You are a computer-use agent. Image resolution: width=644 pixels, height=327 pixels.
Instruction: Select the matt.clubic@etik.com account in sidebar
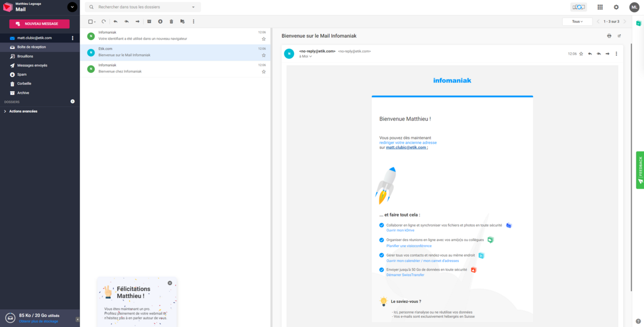coord(34,38)
